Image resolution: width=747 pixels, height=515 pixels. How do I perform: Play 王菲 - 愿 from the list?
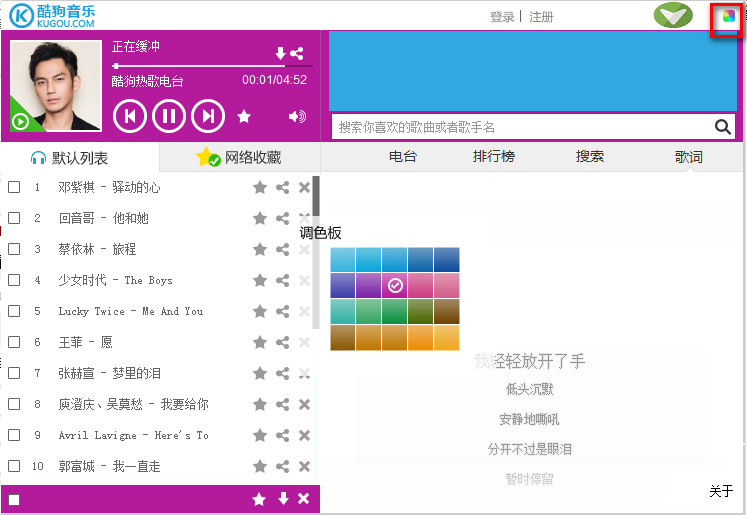[85, 342]
